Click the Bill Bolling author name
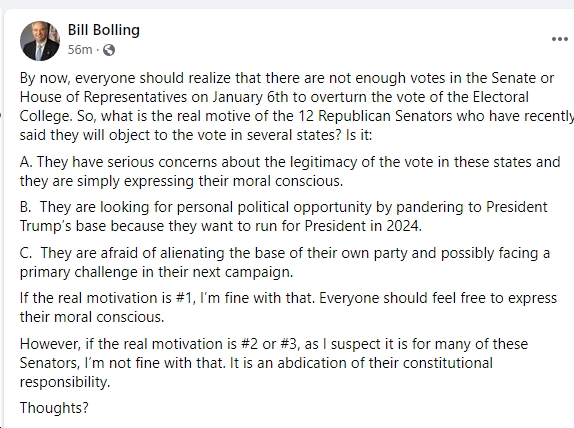This screenshot has width=574, height=428. pos(104,30)
